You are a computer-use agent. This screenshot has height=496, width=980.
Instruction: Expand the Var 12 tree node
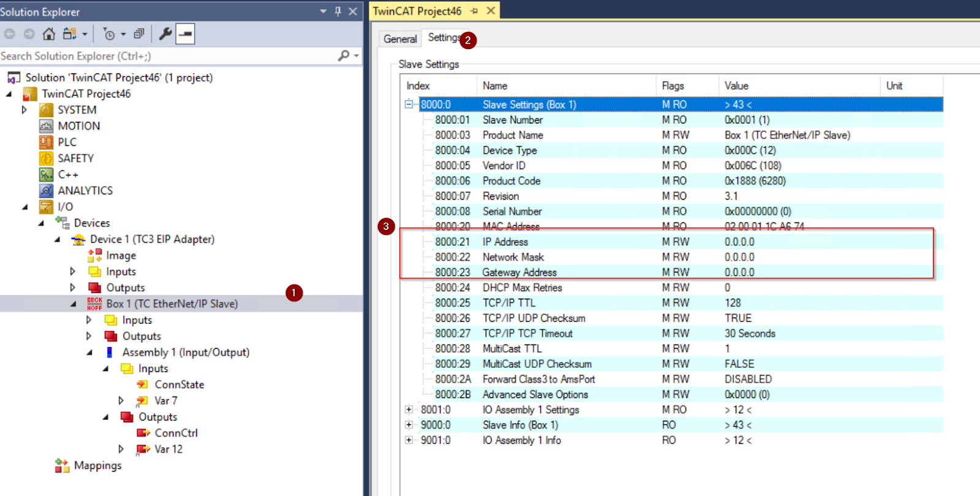tap(121, 449)
